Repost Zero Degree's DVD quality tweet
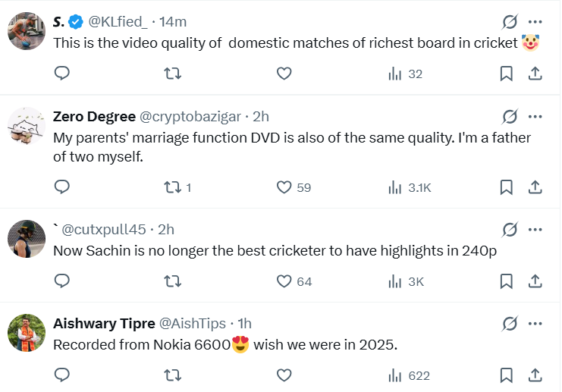The height and width of the screenshot is (392, 562). pyautogui.click(x=173, y=187)
